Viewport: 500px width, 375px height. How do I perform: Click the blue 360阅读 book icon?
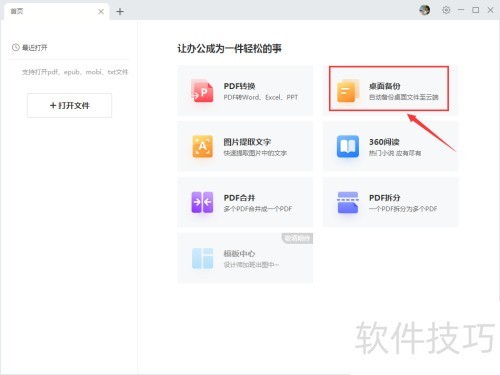[x=348, y=146]
